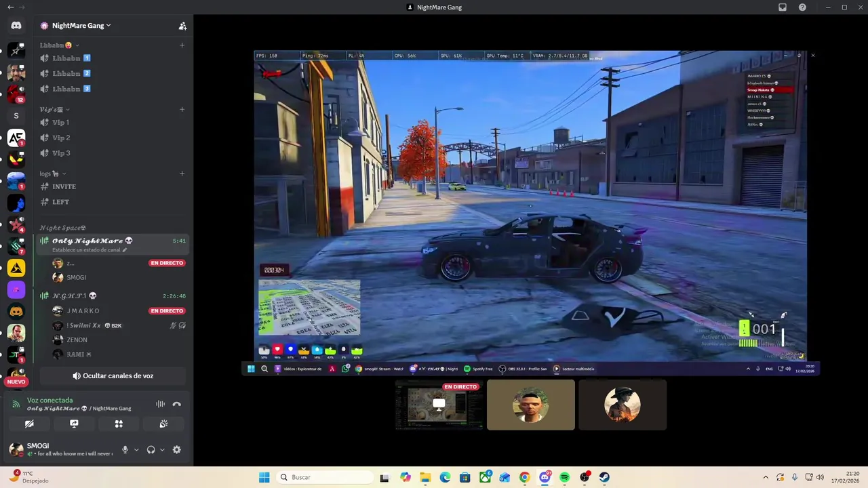868x488 pixels.
Task: Open volume control in system tray
Action: click(x=819, y=477)
